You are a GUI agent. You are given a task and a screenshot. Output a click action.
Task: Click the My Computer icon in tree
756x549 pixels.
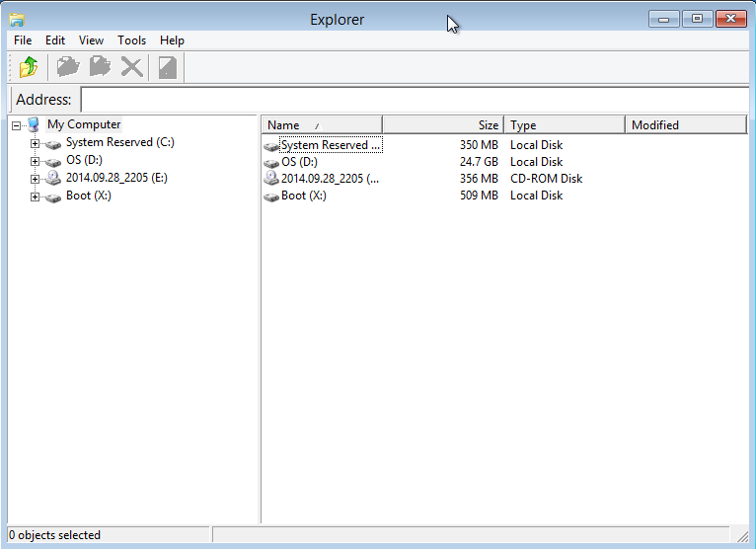(x=34, y=124)
